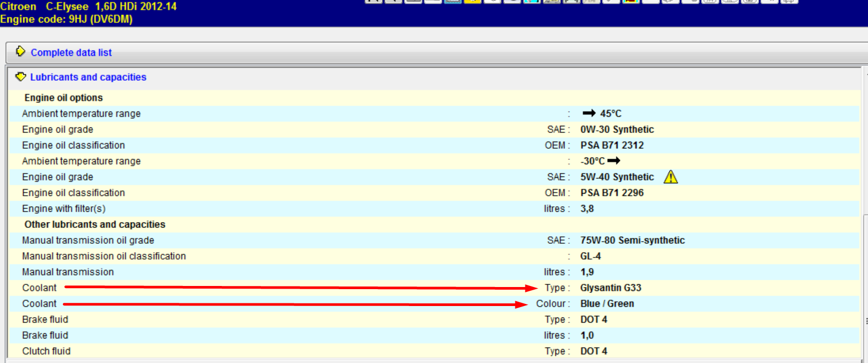
Task: Click the GL-4 classification value
Action: tap(590, 256)
